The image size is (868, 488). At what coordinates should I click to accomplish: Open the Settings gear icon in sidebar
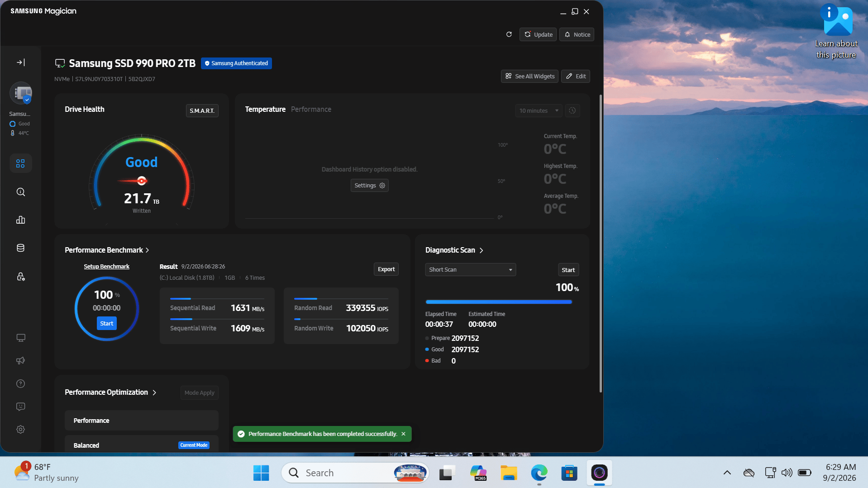coord(21,430)
